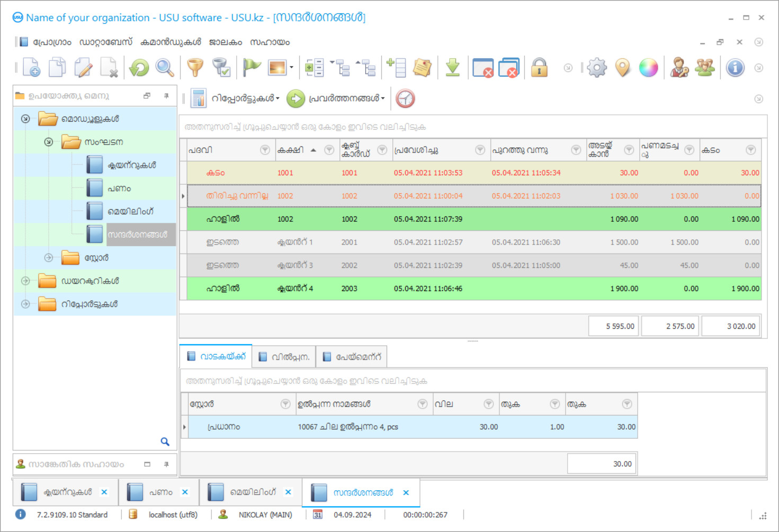Toggle the filter button on പദവി column
This screenshot has width=779, height=532.
click(x=265, y=150)
